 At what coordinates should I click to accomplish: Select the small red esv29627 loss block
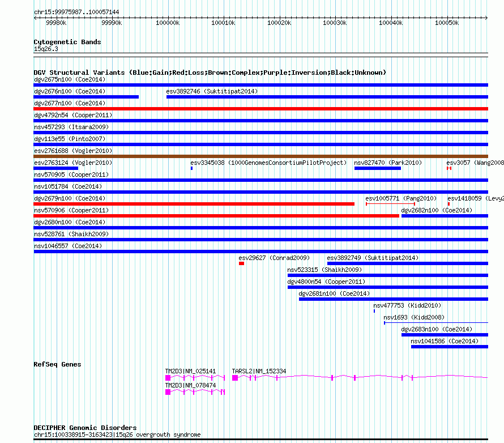click(x=241, y=263)
